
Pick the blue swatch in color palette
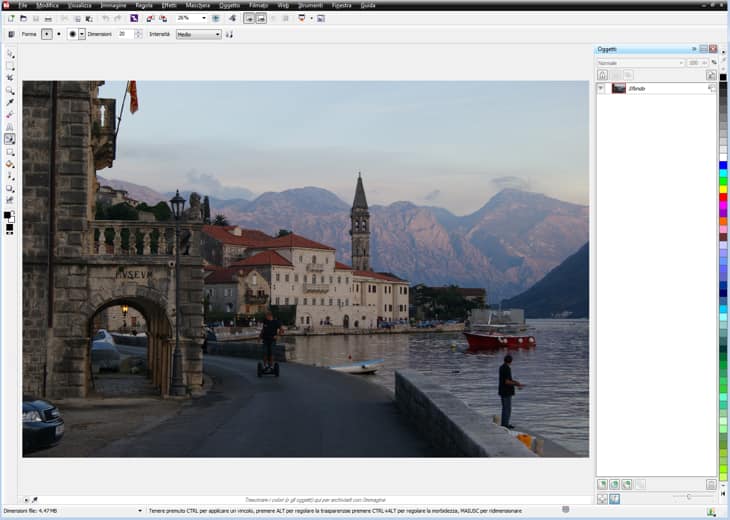pyautogui.click(x=723, y=165)
